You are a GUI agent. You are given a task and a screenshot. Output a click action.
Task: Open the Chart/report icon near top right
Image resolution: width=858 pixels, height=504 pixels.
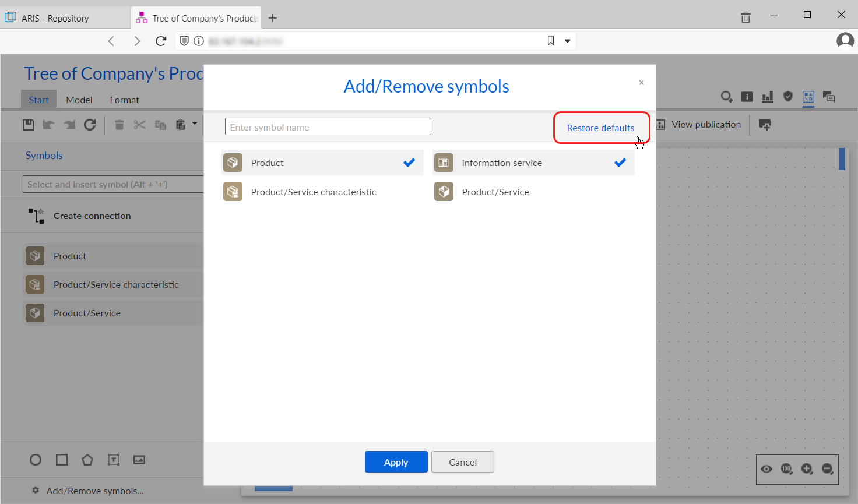point(767,97)
